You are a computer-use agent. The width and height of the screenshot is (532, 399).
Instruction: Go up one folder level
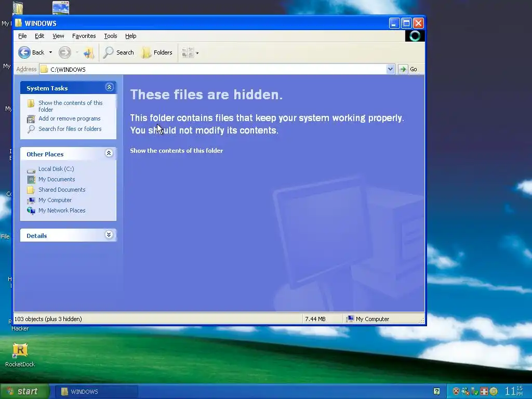coord(89,52)
